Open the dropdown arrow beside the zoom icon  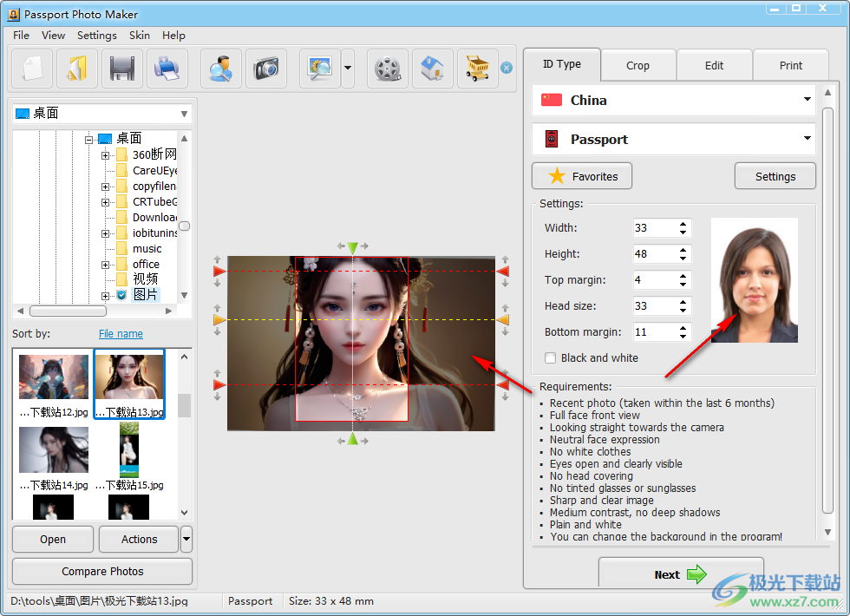coord(348,69)
